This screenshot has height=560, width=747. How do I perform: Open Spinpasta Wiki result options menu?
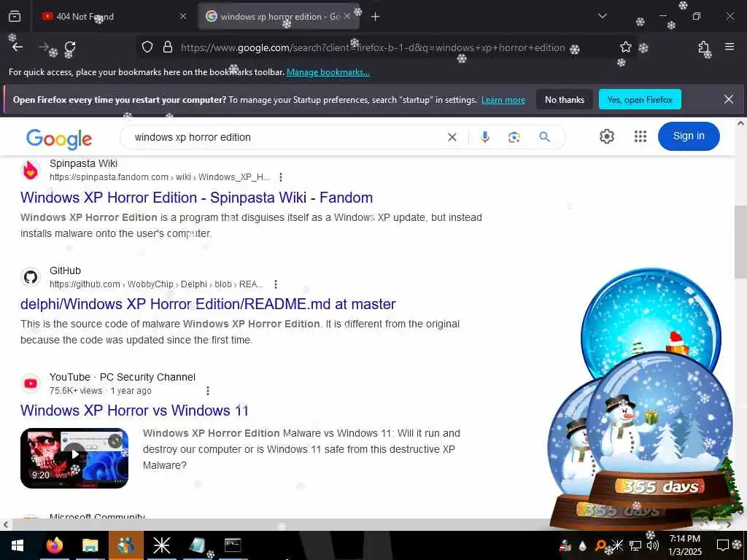pyautogui.click(x=281, y=177)
